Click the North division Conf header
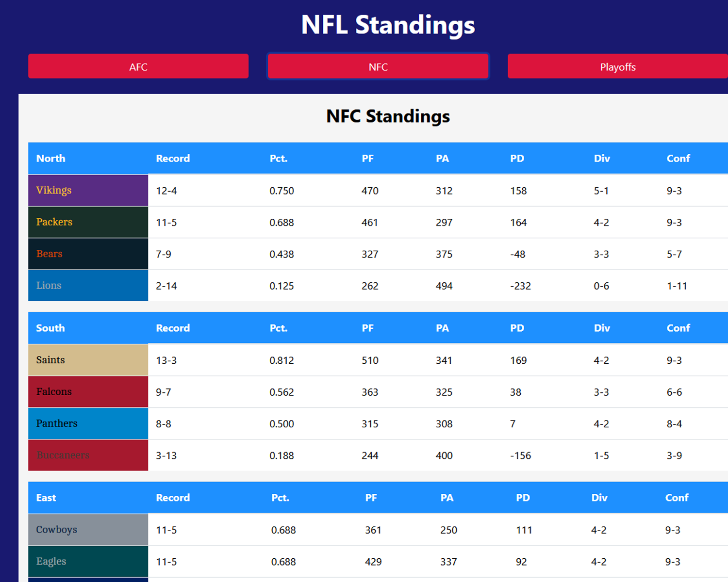This screenshot has height=582, width=728. pyautogui.click(x=678, y=159)
